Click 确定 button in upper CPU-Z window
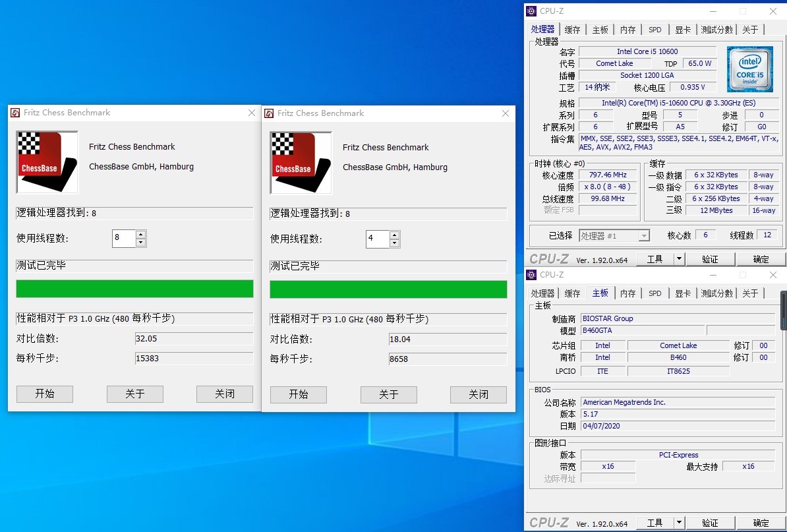 tap(761, 259)
